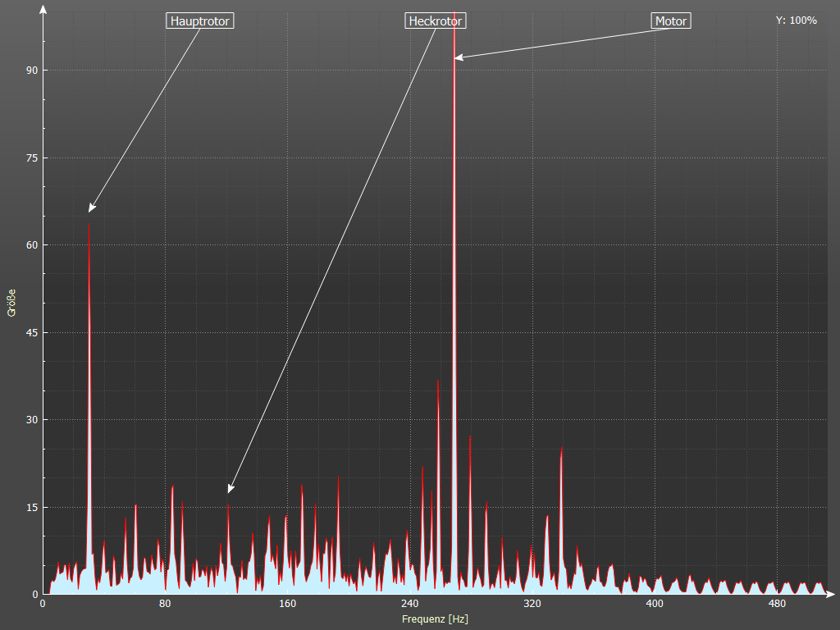
Task: Click the arrowhead pointing at the Motor peak
Action: click(x=459, y=57)
